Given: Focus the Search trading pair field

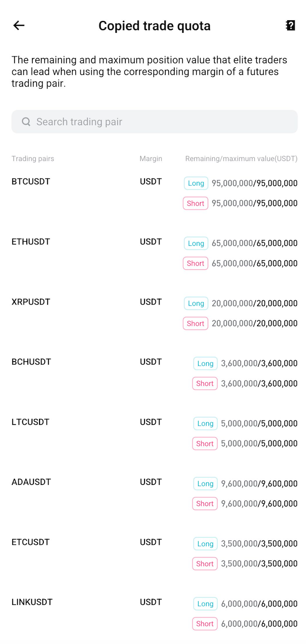Looking at the screenshot, I should pos(160,122).
